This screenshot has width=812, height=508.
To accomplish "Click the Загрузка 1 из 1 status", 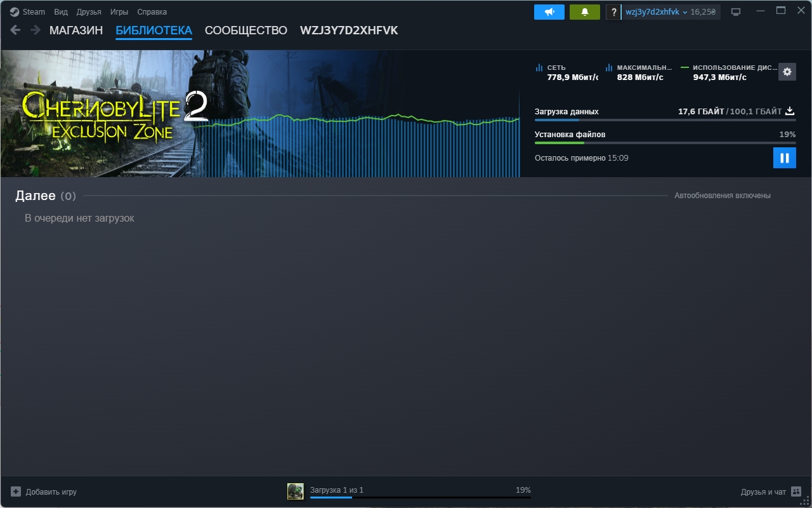I will pyautogui.click(x=337, y=490).
